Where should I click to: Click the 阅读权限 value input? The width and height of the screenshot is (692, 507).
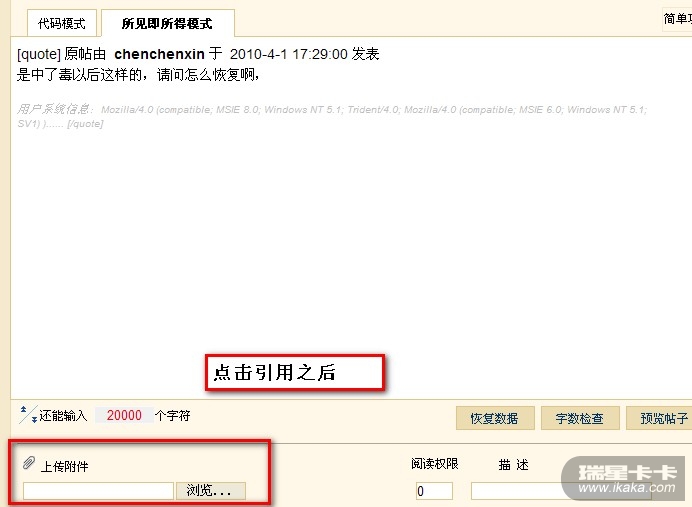point(434,491)
